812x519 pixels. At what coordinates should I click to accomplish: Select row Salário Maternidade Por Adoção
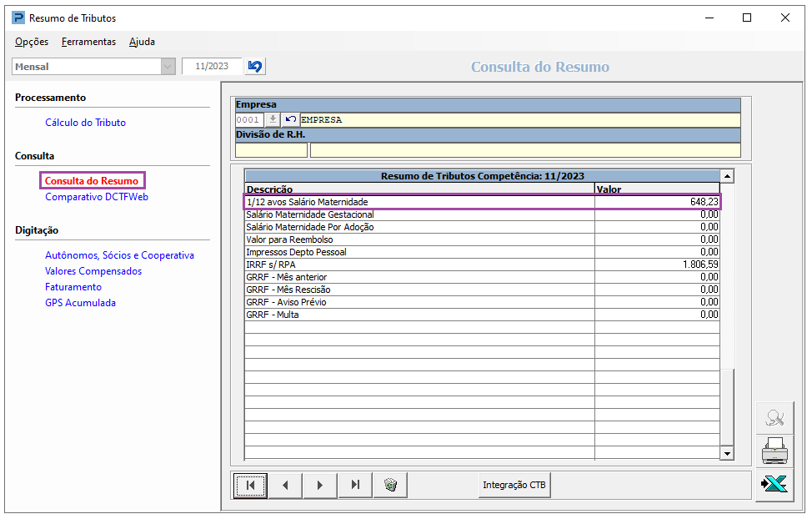[x=482, y=227]
